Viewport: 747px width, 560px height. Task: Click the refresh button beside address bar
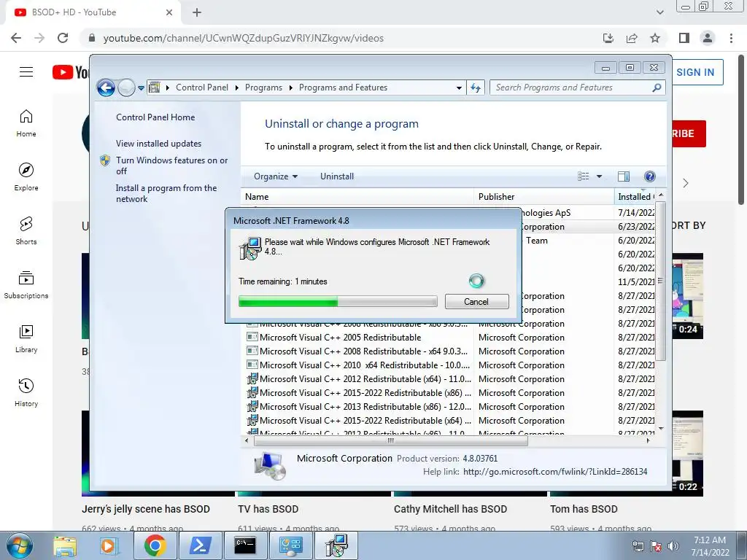pos(476,87)
